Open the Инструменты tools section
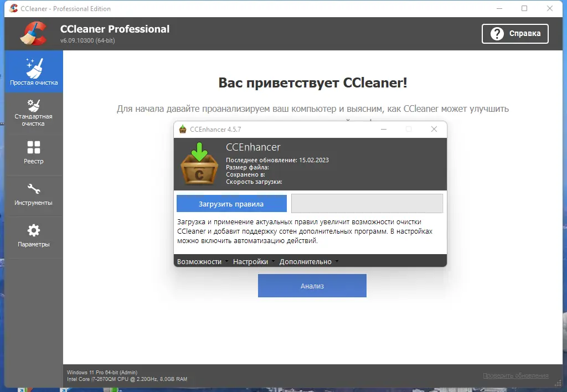This screenshot has width=567, height=392. coord(34,194)
